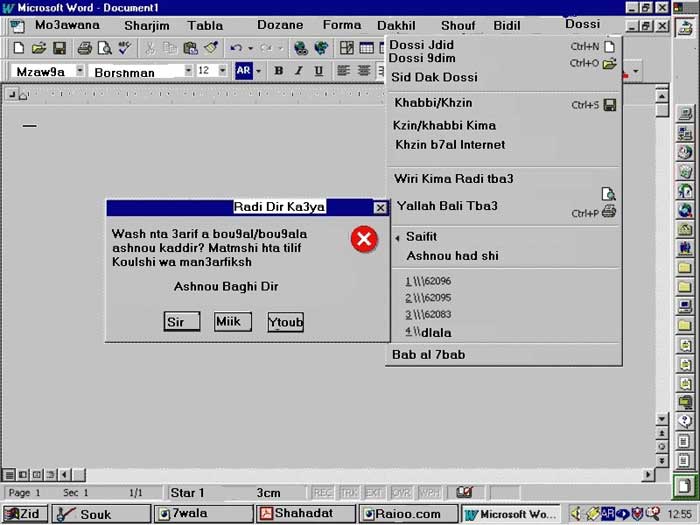The width and height of the screenshot is (700, 525).
Task: Open the Sharjim menu
Action: [147, 25]
